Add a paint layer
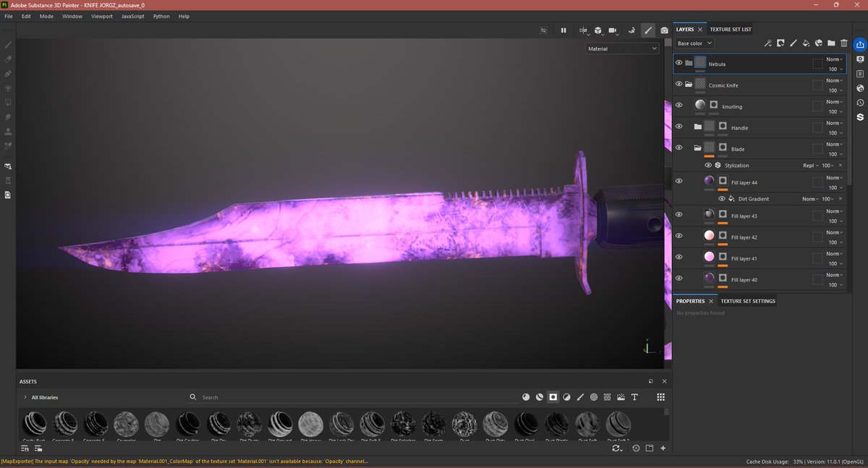This screenshot has width=868, height=468. (793, 43)
